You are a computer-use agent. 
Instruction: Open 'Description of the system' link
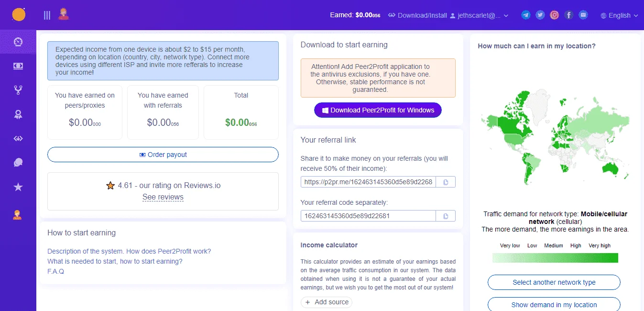click(x=129, y=251)
